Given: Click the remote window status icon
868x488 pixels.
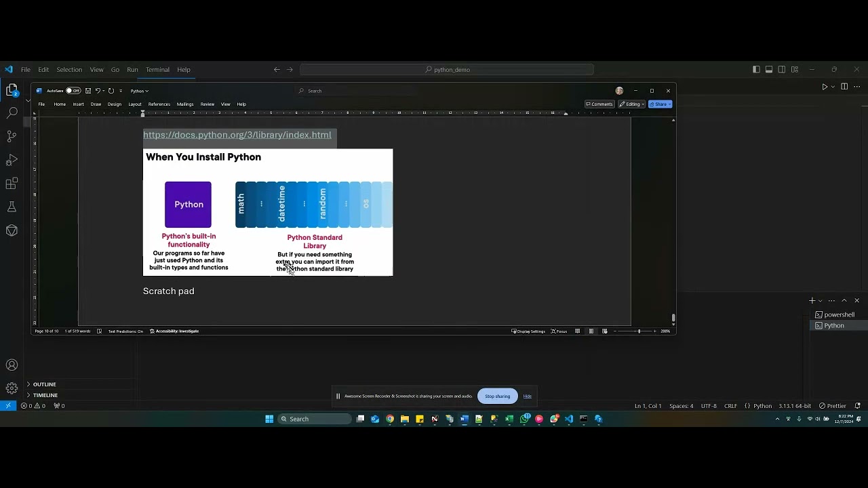Looking at the screenshot, I should tap(7, 406).
